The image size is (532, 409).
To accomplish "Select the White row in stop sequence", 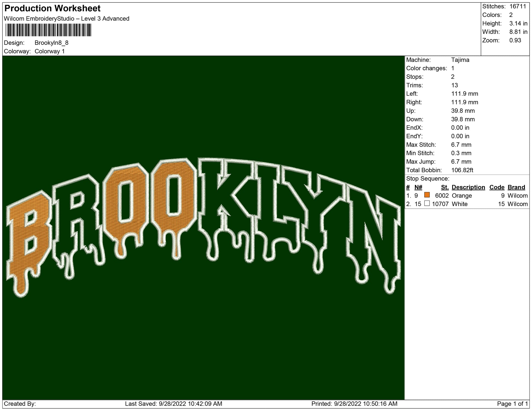I will click(460, 204).
